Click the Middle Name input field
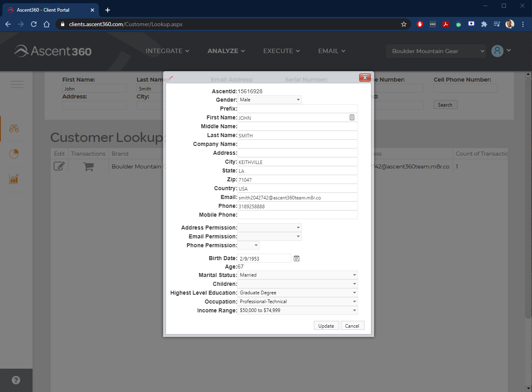 (298, 126)
